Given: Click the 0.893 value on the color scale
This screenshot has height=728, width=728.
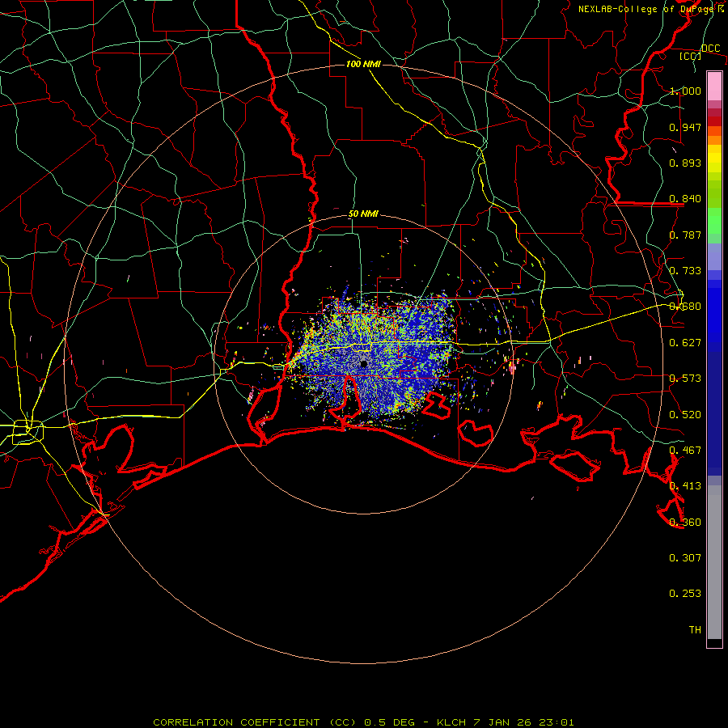Looking at the screenshot, I should coord(685,163).
